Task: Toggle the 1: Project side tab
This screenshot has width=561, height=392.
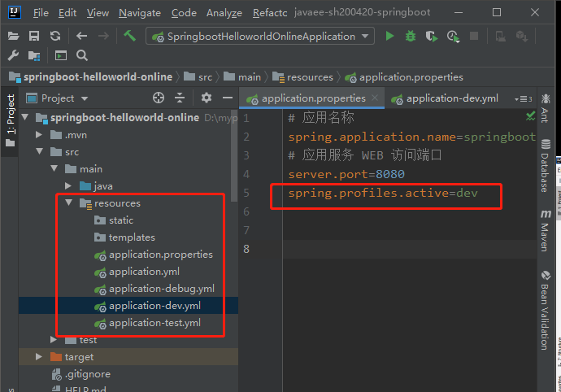Action: [11, 120]
